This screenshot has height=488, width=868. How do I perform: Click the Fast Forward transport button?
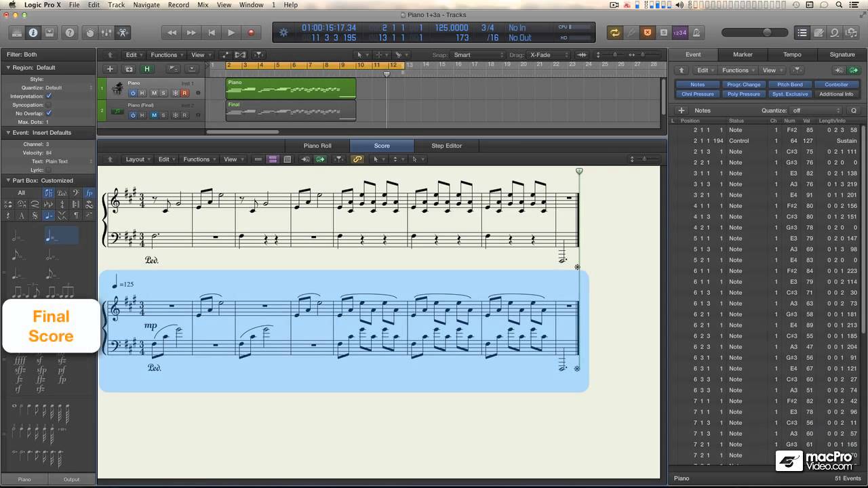pos(192,32)
